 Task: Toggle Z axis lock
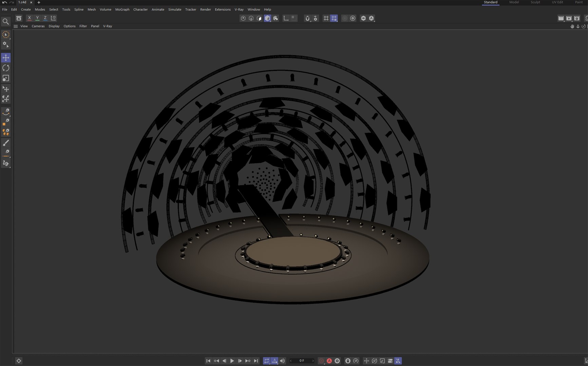click(45, 18)
